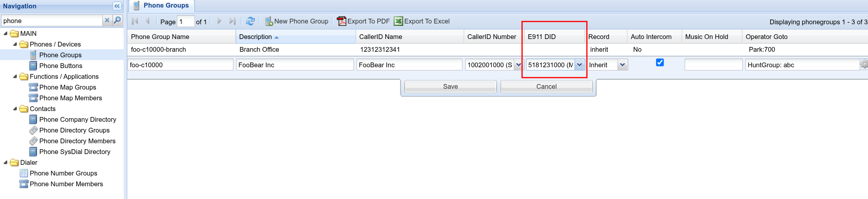Cancel the phone group edit
Viewport: 868px width, 199px height.
tap(546, 86)
